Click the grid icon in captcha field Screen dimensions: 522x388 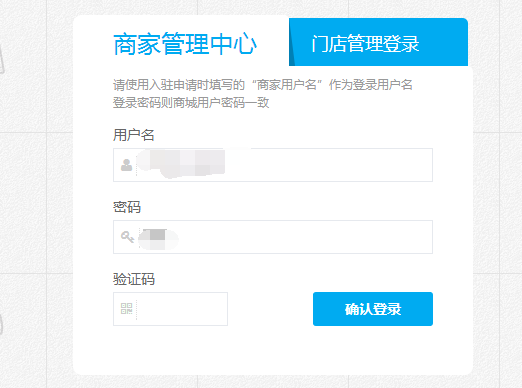[x=127, y=309]
